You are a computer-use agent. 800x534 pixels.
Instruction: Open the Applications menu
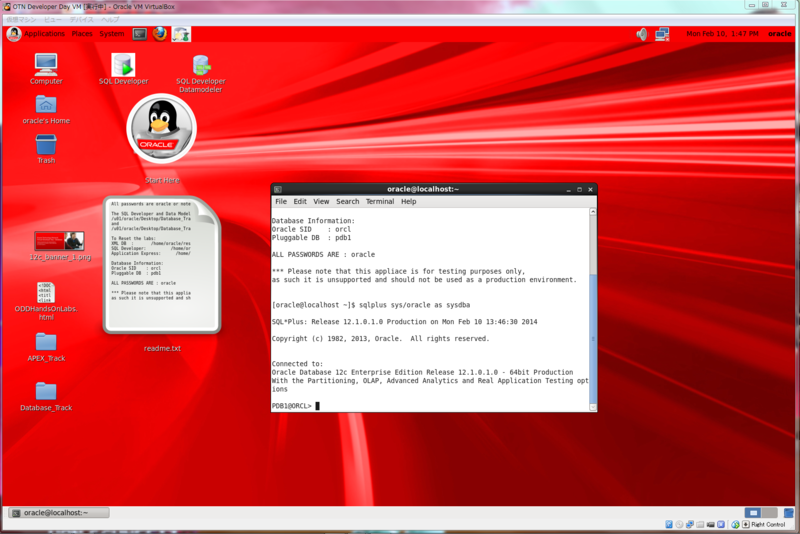[x=44, y=34]
